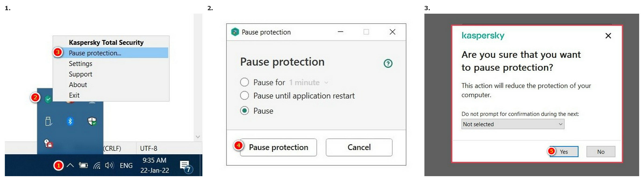Select the "Pause for" radio option
The height and width of the screenshot is (181, 644).
point(244,82)
